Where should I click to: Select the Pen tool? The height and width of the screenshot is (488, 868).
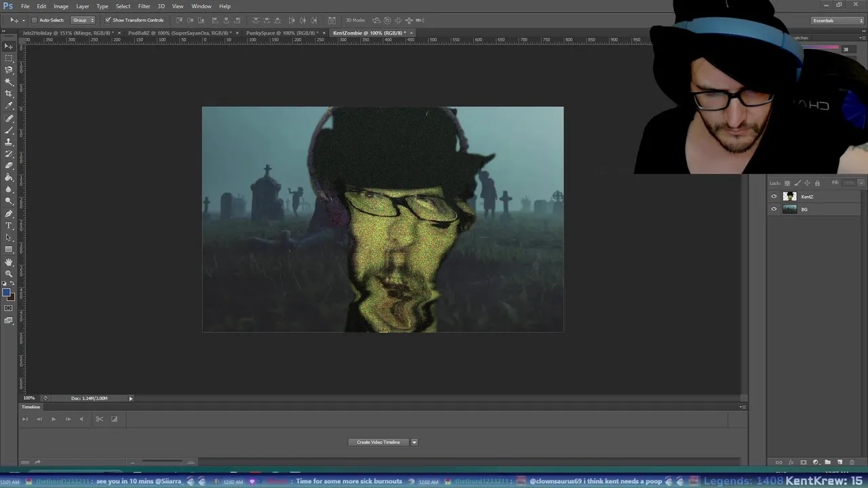[x=9, y=213]
